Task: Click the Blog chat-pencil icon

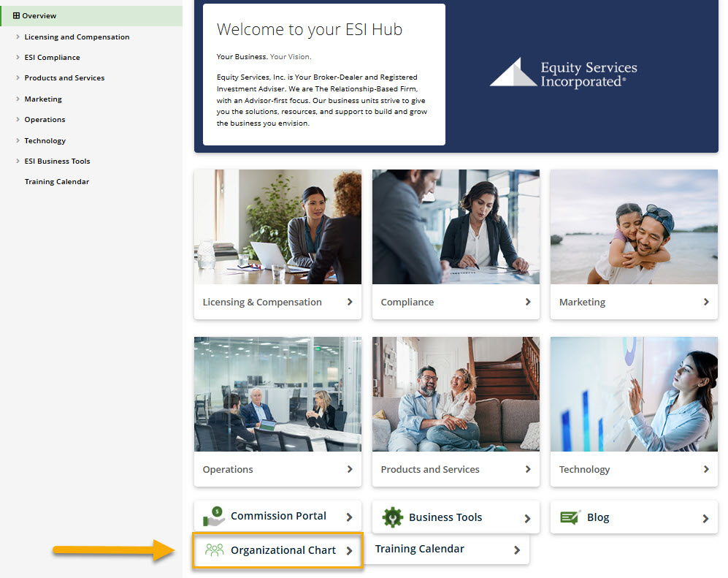Action: point(570,517)
